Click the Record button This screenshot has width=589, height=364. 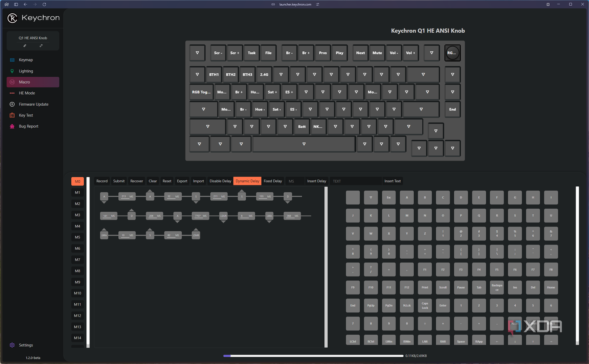click(102, 181)
